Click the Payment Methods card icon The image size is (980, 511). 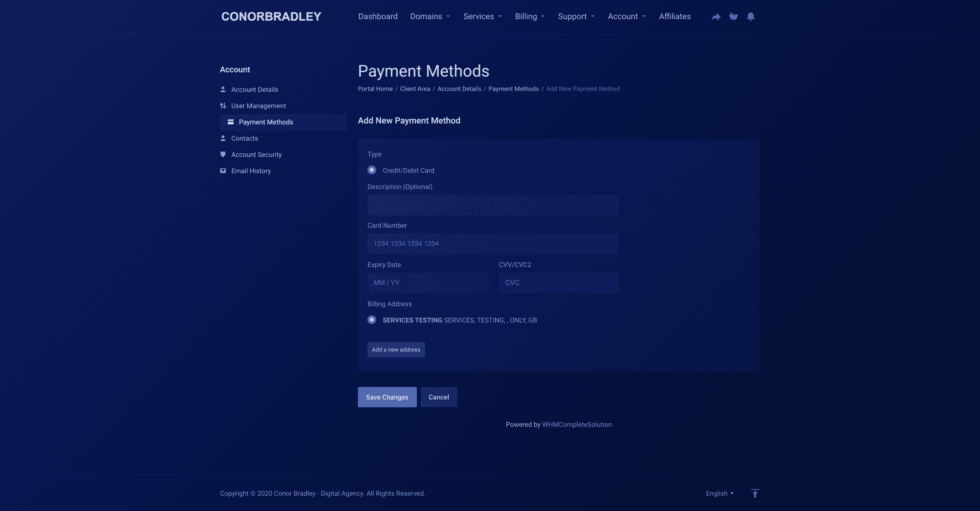click(x=230, y=122)
